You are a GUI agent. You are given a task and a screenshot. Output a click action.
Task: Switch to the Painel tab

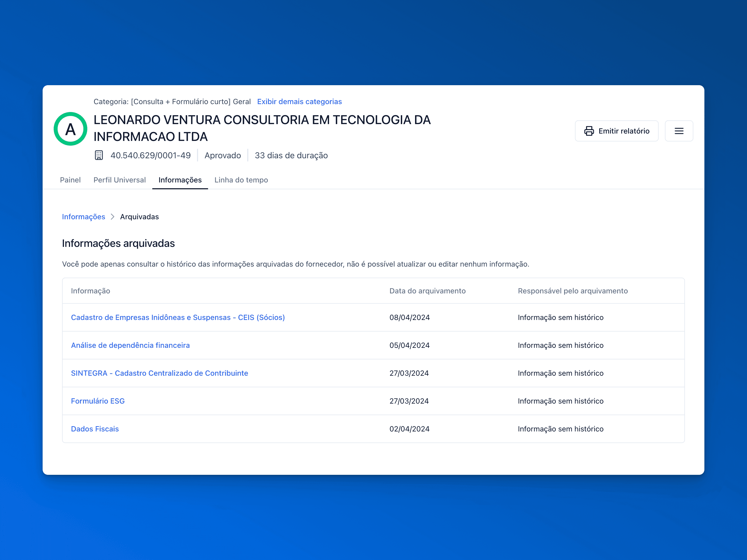[x=70, y=180]
